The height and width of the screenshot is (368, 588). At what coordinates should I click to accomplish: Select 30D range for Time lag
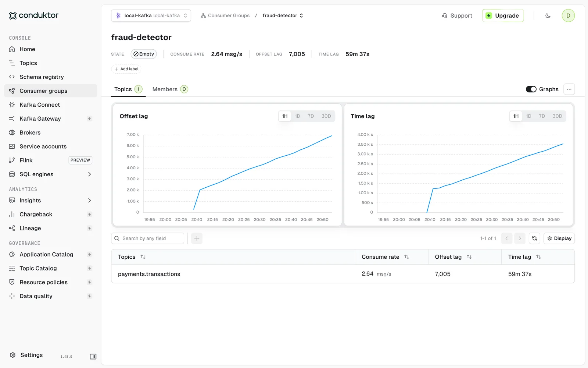pyautogui.click(x=557, y=116)
